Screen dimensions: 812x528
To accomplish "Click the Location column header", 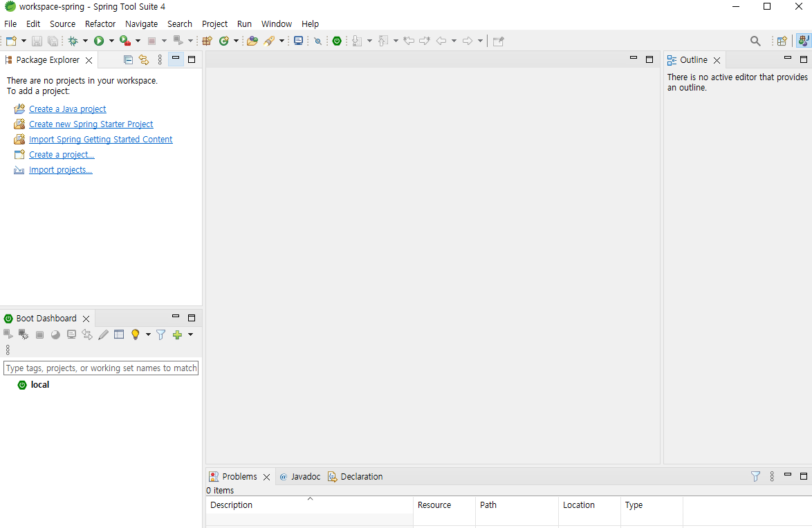I will point(590,505).
